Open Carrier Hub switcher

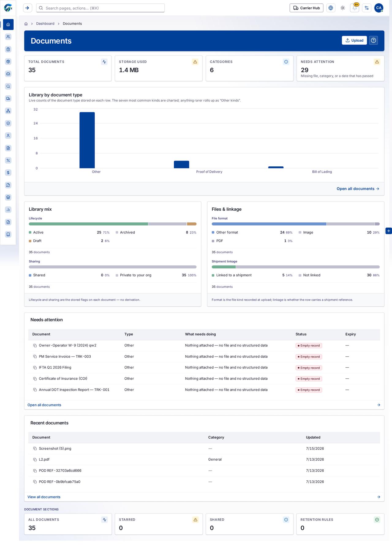(x=306, y=8)
